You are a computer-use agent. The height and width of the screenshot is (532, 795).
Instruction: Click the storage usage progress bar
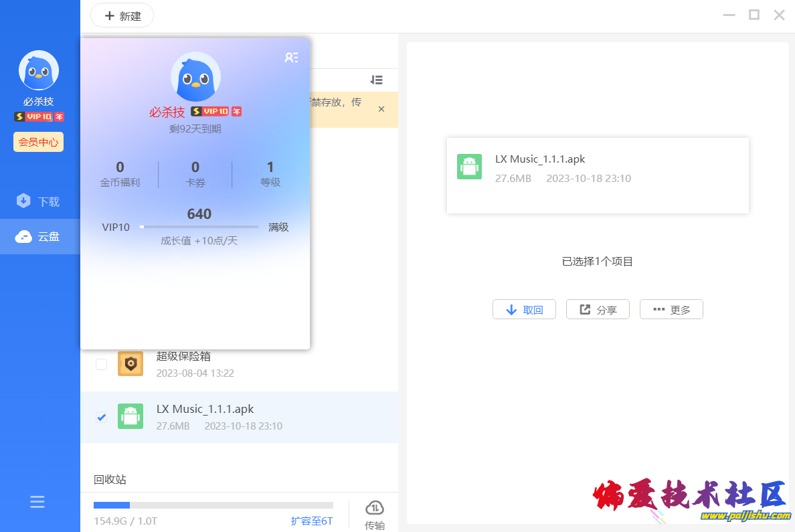click(213, 505)
